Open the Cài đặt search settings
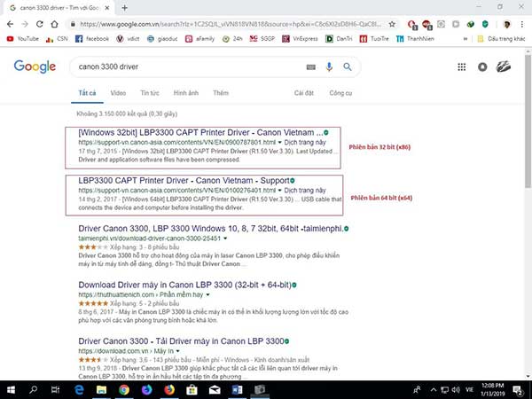 tap(304, 93)
